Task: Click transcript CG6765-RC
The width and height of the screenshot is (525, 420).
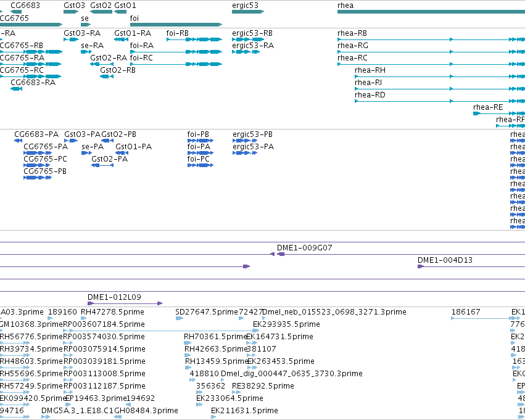Action: tap(30, 76)
